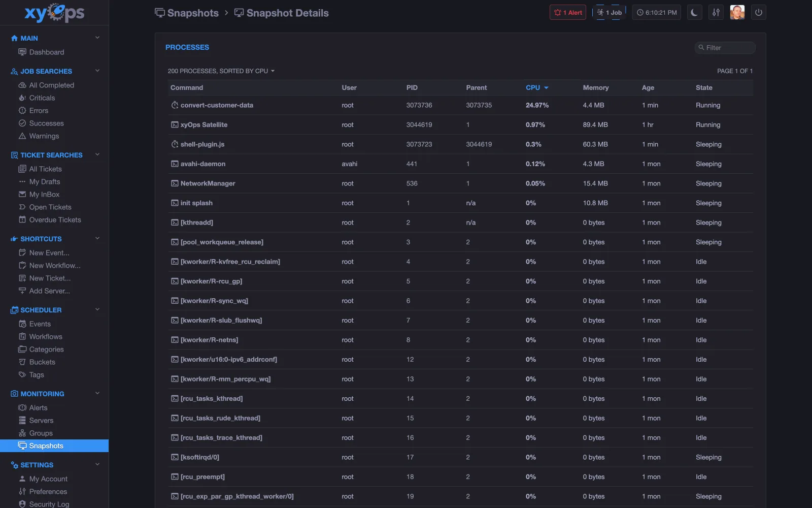Open settings sliders icon in header
Image resolution: width=812 pixels, height=508 pixels.
coord(716,13)
